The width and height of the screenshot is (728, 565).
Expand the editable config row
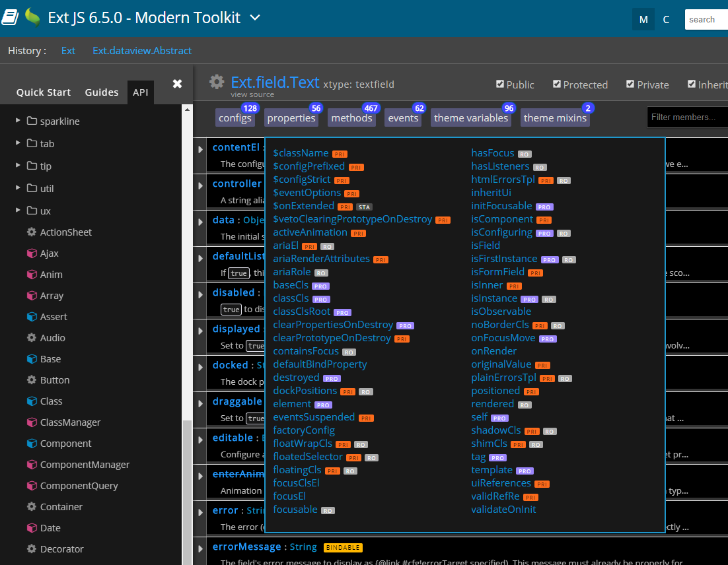click(201, 440)
